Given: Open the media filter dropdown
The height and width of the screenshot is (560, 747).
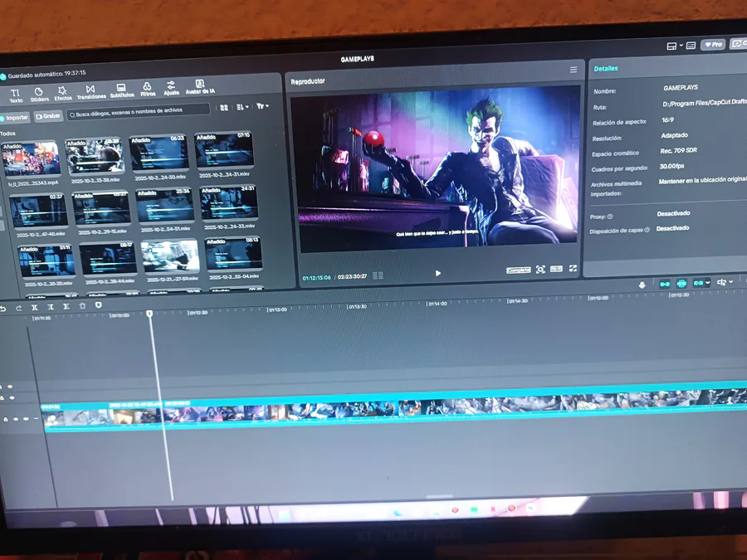Looking at the screenshot, I should point(262,106).
